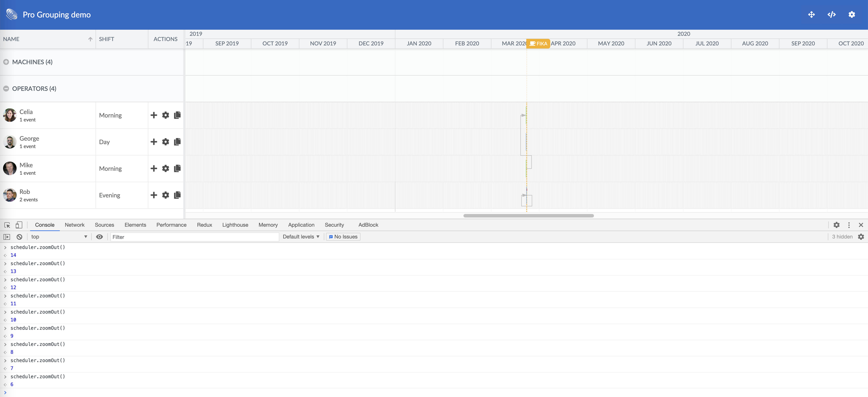Click the No Issues button
Image resolution: width=868 pixels, height=397 pixels.
(343, 236)
